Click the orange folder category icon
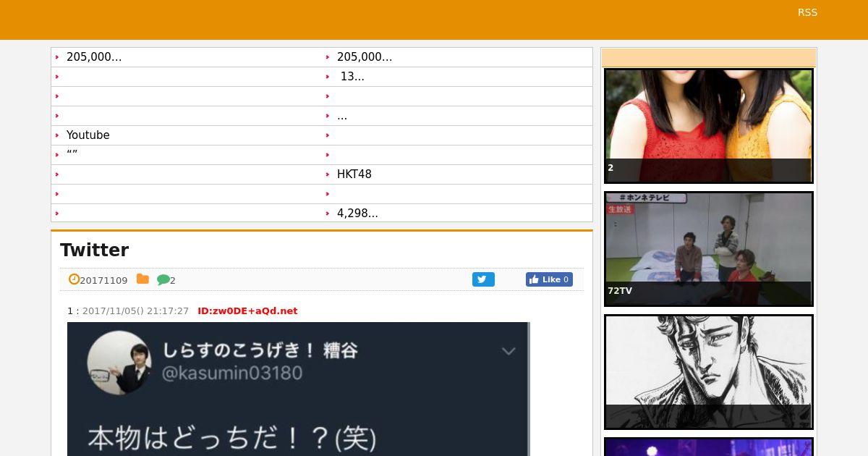Image resolution: width=868 pixels, height=456 pixels. [x=142, y=279]
